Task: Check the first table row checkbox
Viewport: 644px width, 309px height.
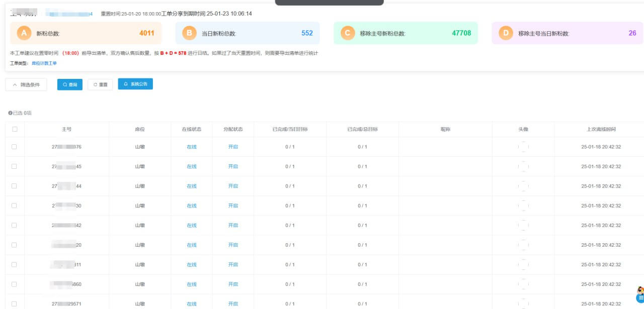Action: pos(14,147)
